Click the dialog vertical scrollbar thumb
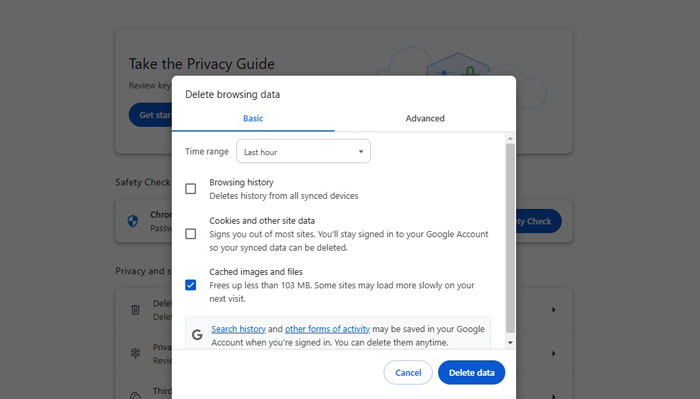 [x=510, y=238]
